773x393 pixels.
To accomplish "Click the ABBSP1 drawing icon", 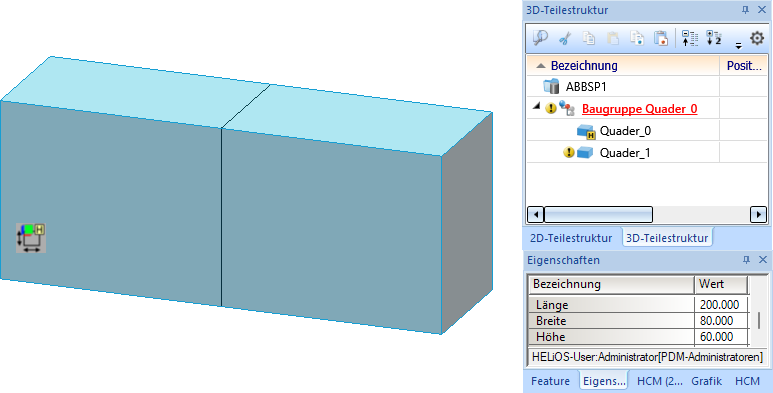I will (551, 86).
